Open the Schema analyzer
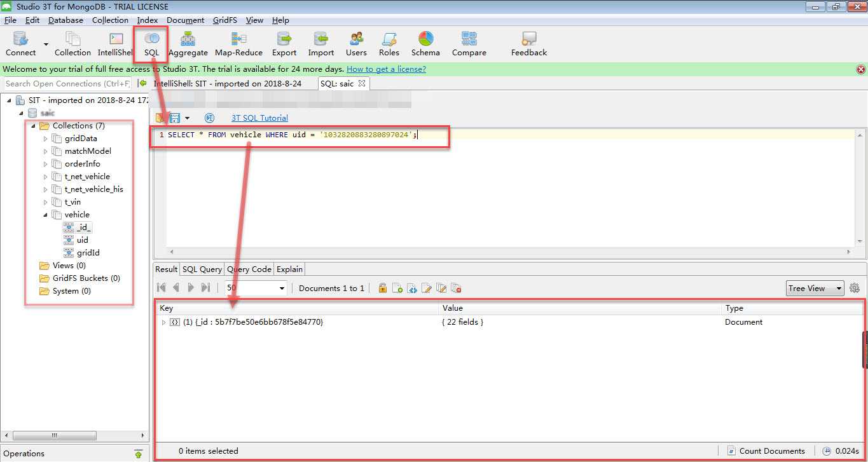Screen dimensions: 868x462 coord(425,44)
